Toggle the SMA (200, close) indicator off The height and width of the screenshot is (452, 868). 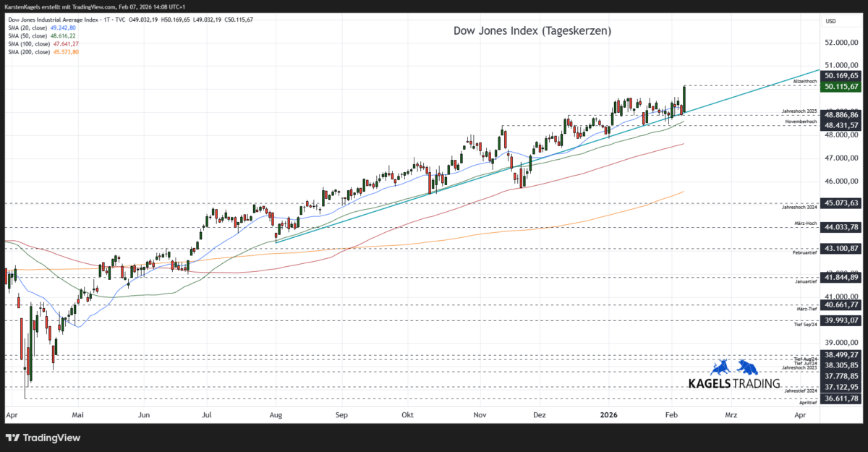tap(29, 51)
